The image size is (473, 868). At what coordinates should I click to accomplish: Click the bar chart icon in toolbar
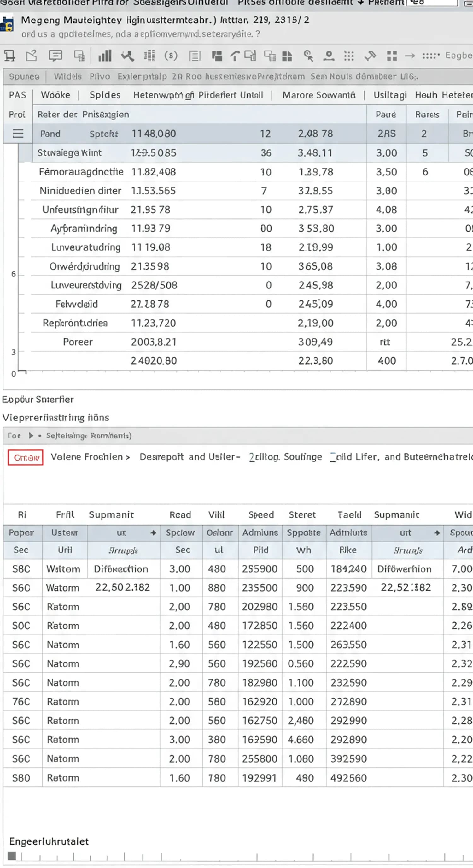(105, 56)
